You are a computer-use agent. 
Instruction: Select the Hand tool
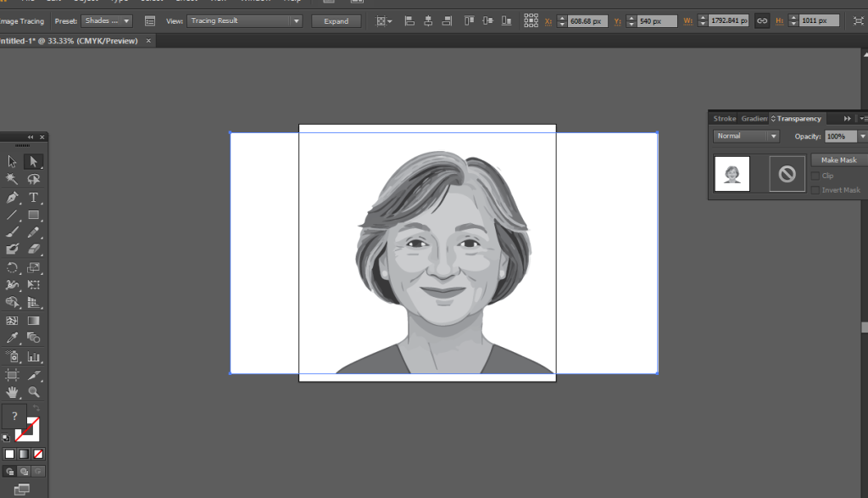(12, 392)
